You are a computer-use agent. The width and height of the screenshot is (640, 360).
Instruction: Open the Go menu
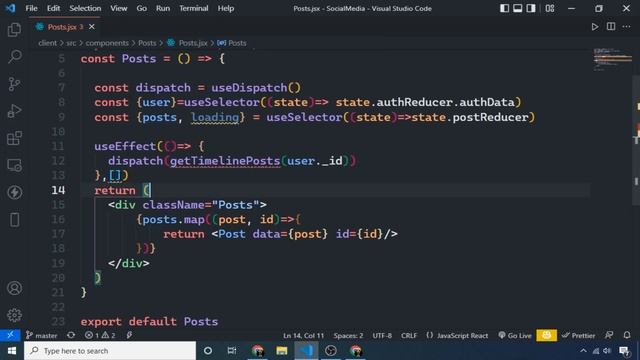click(x=142, y=8)
